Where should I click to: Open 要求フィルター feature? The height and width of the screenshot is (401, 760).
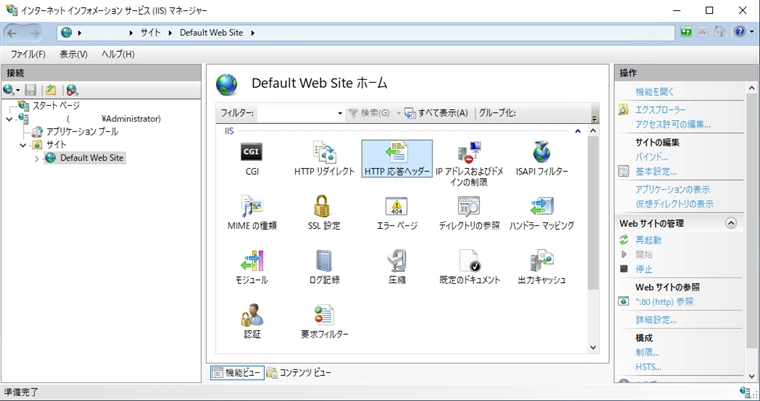[324, 321]
